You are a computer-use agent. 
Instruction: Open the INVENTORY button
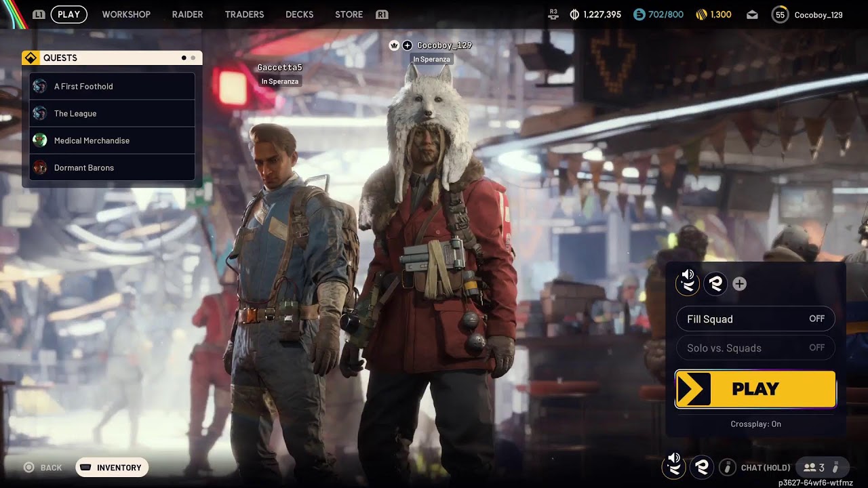click(x=112, y=467)
